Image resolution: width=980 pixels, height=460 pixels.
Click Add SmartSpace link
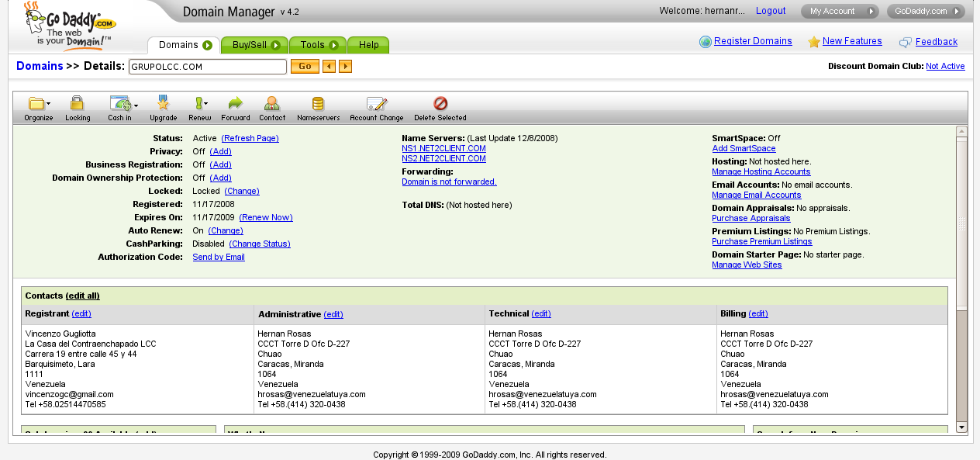pos(744,148)
